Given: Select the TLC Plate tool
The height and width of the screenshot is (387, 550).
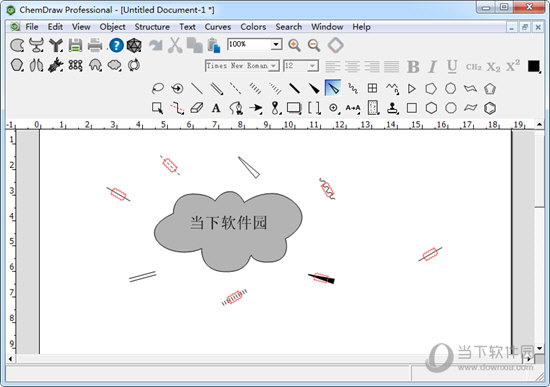Looking at the screenshot, I should pyautogui.click(x=373, y=108).
